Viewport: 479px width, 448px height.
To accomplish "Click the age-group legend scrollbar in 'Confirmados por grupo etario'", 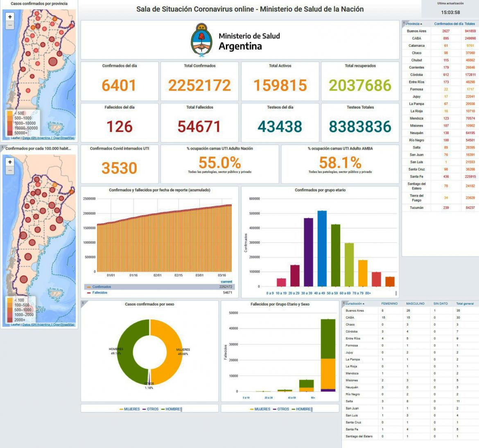I will point(396,293).
